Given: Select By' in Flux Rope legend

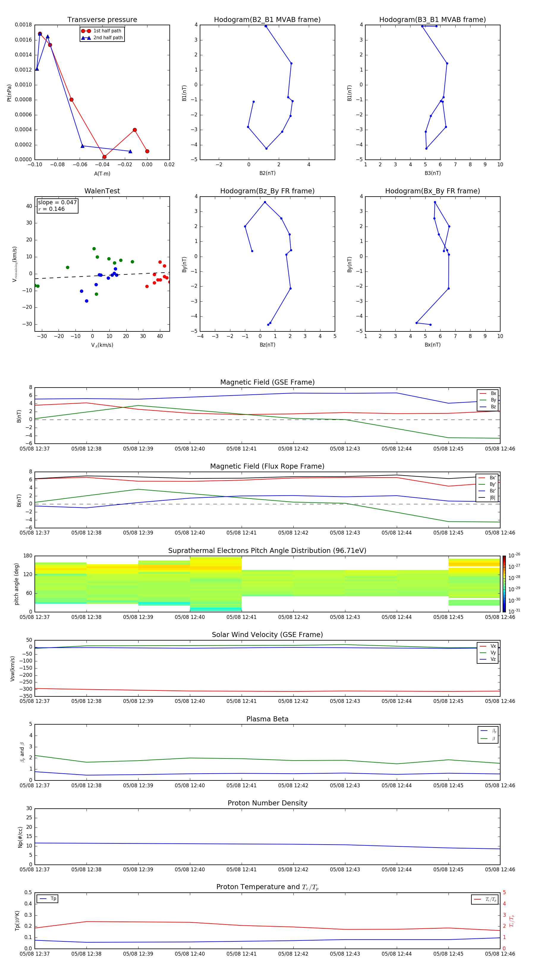Looking at the screenshot, I should tap(488, 484).
